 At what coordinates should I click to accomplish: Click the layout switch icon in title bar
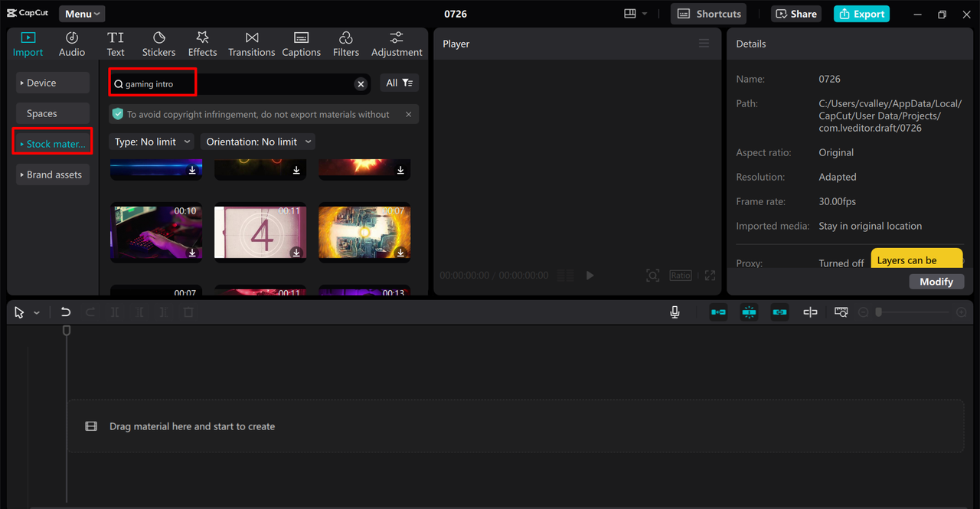point(630,14)
